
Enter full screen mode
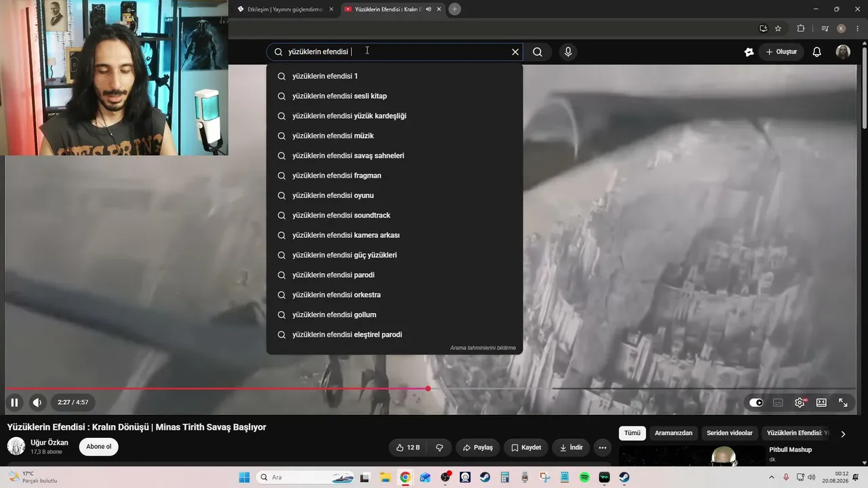[843, 403]
